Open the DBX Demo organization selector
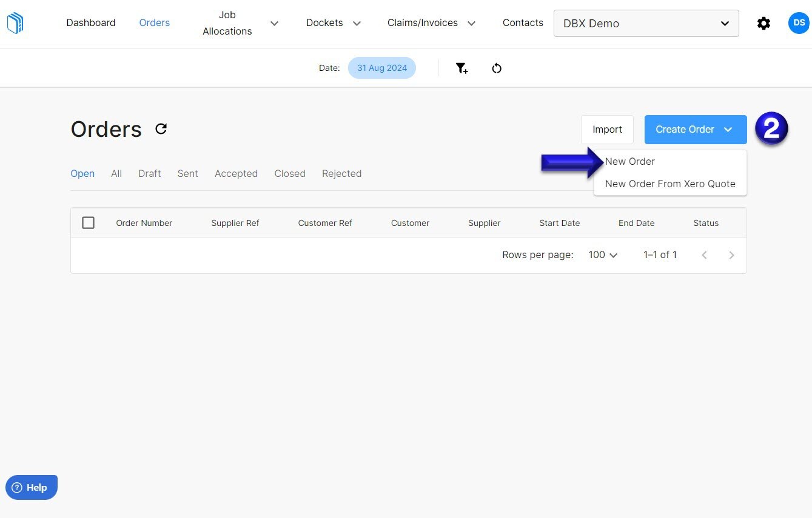Screen dimensions: 812x518 point(646,23)
